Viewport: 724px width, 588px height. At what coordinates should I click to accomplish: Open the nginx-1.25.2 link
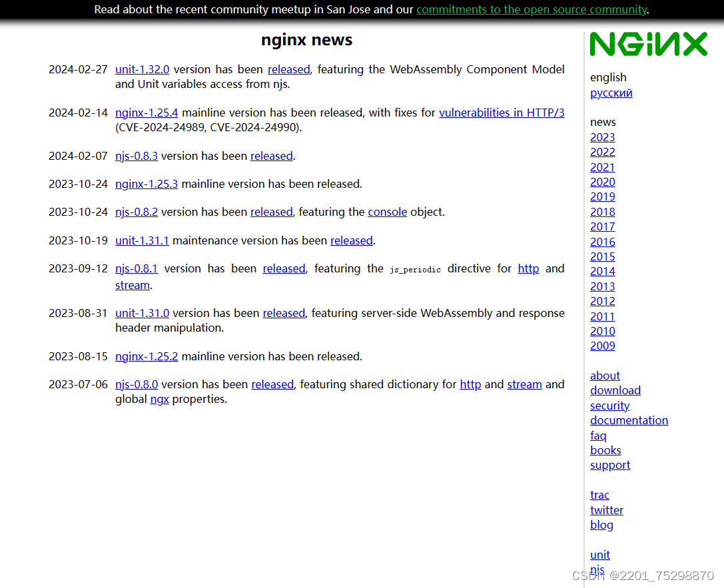click(147, 356)
